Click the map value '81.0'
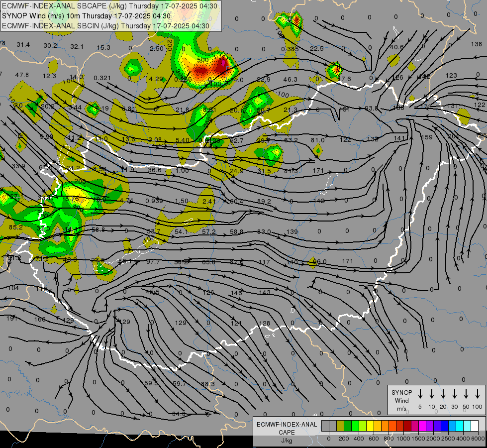This screenshot has height=448, width=487. (x=317, y=140)
